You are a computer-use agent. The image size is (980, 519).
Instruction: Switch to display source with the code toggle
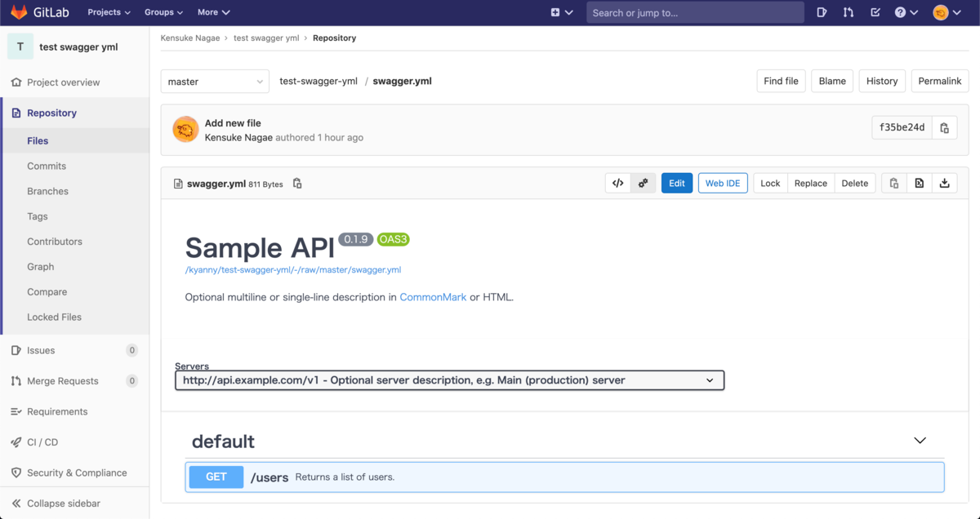click(618, 183)
